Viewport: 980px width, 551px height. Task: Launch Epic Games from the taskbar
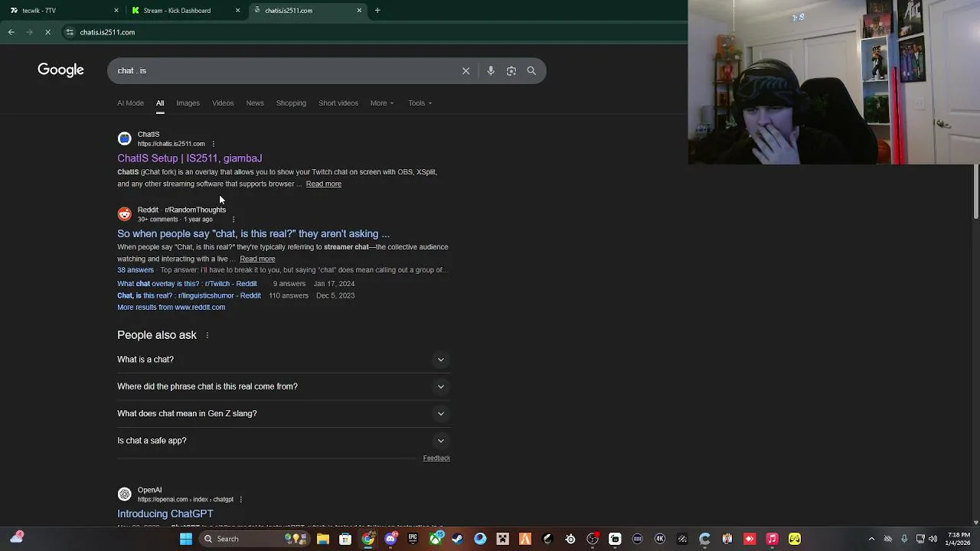tap(413, 539)
